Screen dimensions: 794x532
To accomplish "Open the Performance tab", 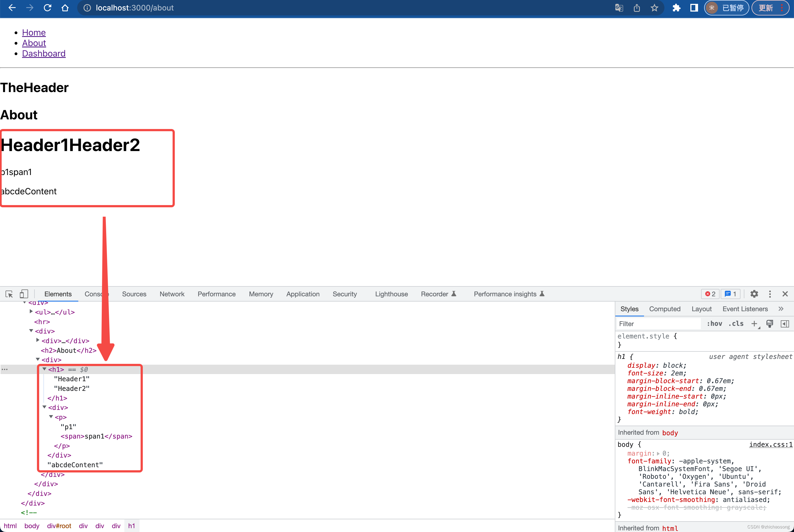I will pyautogui.click(x=216, y=294).
